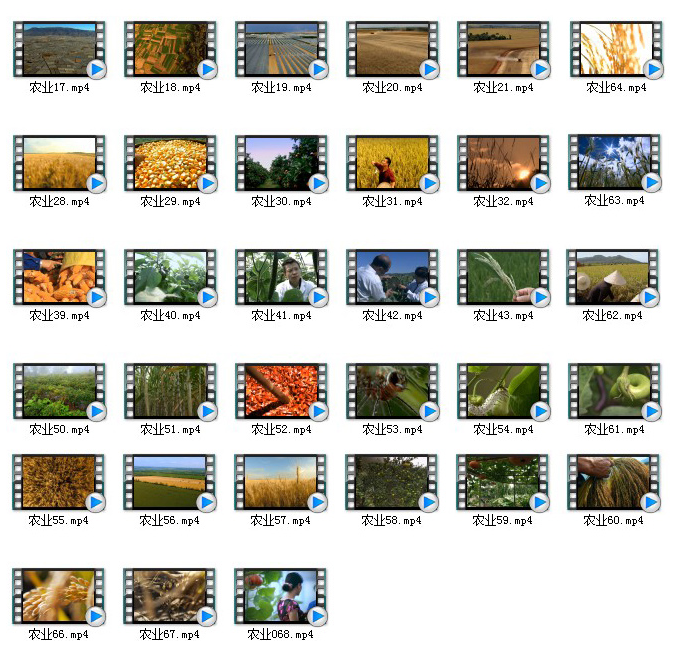The width and height of the screenshot is (680, 667).
Task: Select the 农业60.mp4 video icon
Action: point(614,483)
